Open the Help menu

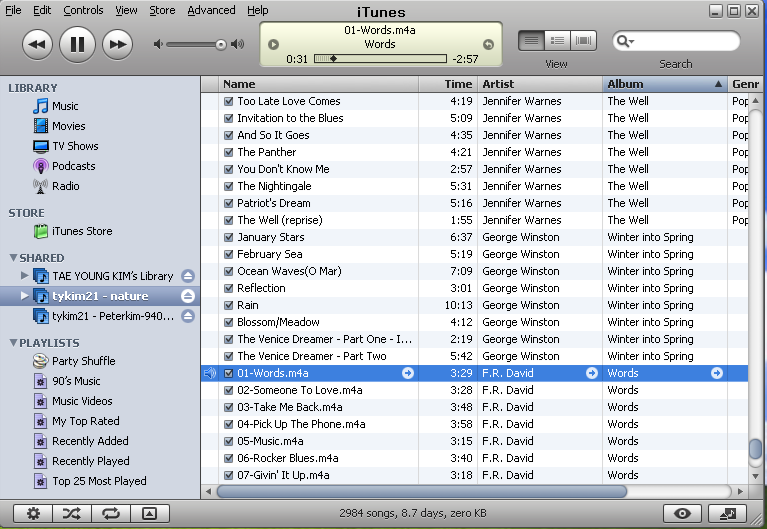click(258, 10)
